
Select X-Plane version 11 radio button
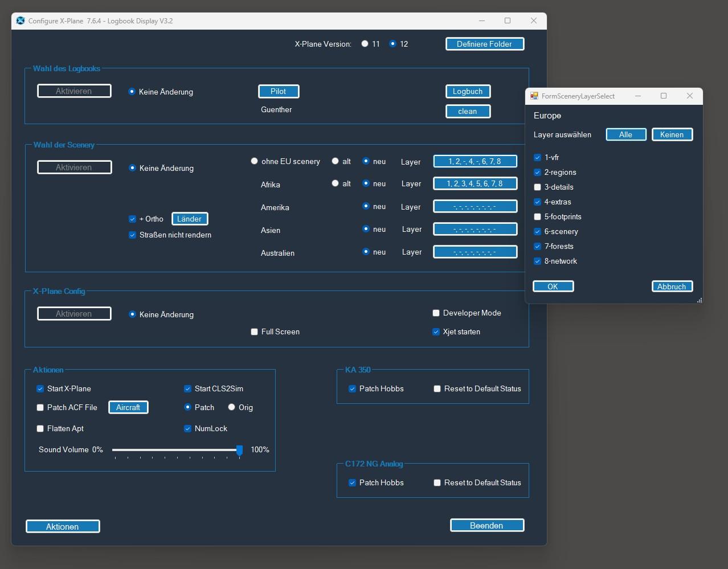click(x=365, y=44)
